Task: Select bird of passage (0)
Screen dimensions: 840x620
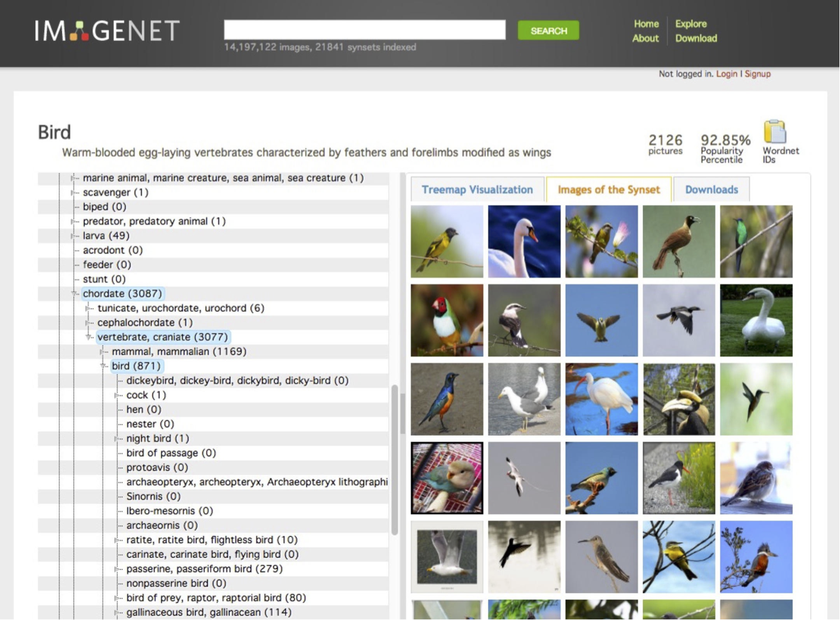Action: coord(171,453)
